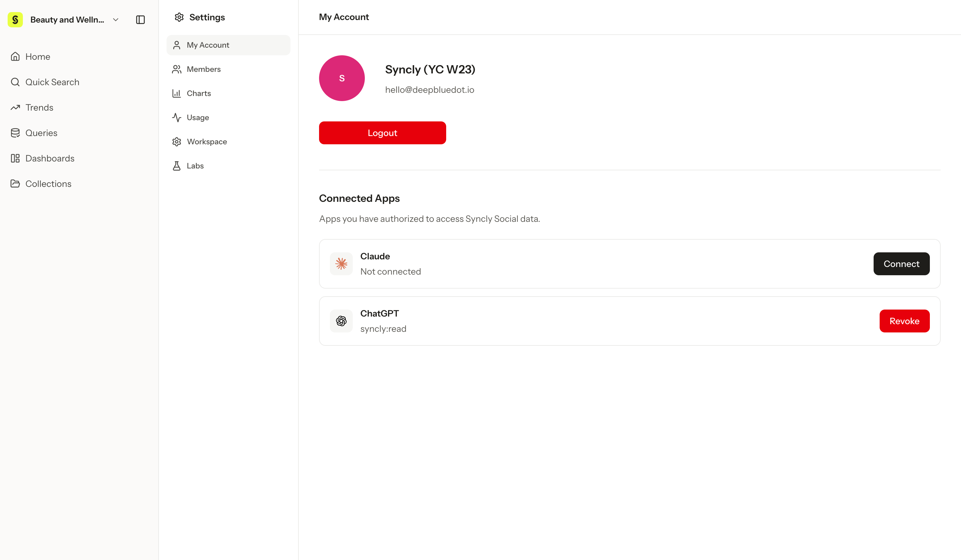
Task: Click the Settings heading text
Action: pyautogui.click(x=207, y=17)
